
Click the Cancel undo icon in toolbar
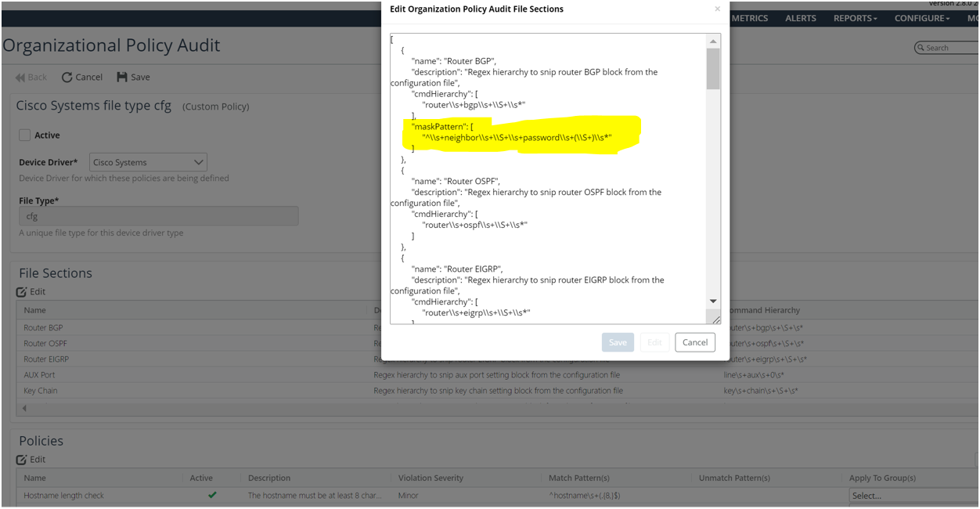point(67,78)
